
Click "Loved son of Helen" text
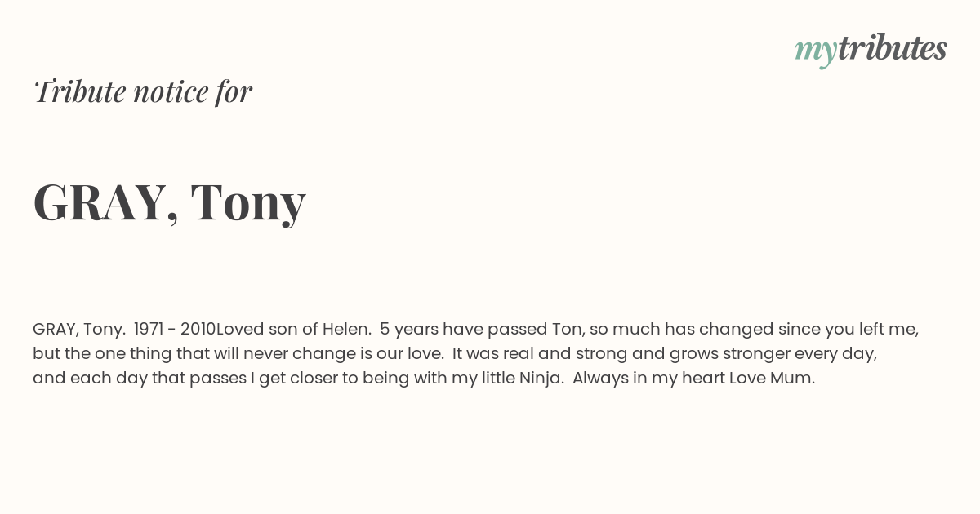[292, 330]
